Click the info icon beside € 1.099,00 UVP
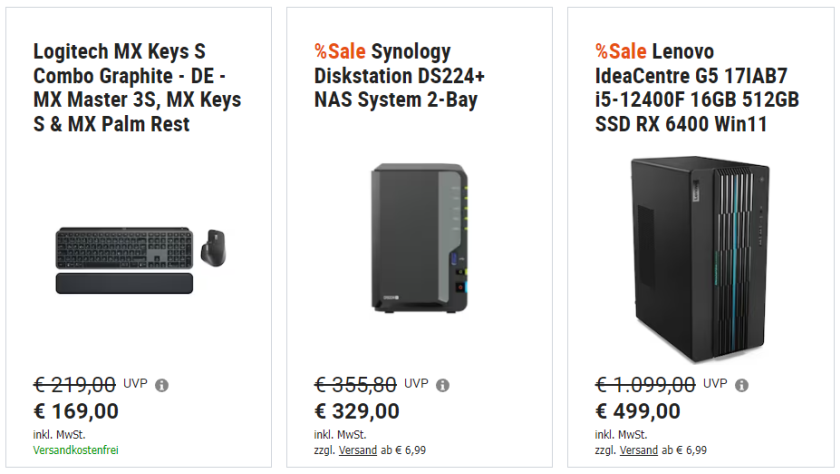The width and height of the screenshot is (840, 474). (x=742, y=385)
